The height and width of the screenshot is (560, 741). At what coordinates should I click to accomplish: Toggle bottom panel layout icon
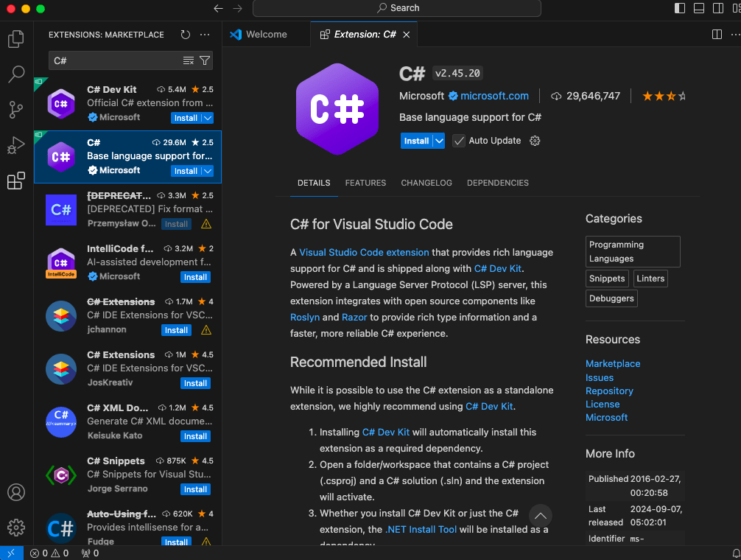[x=699, y=8]
